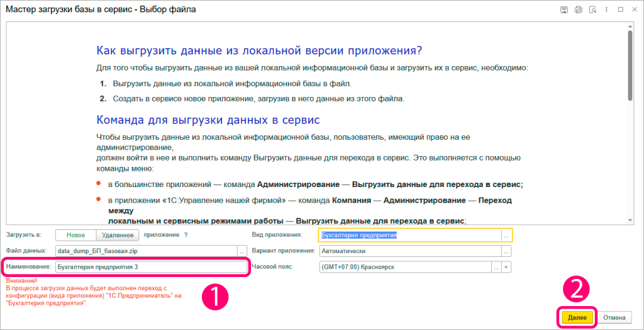644x330 pixels.
Task: Click the save (floppy disk) icon in title bar
Action: tap(564, 9)
